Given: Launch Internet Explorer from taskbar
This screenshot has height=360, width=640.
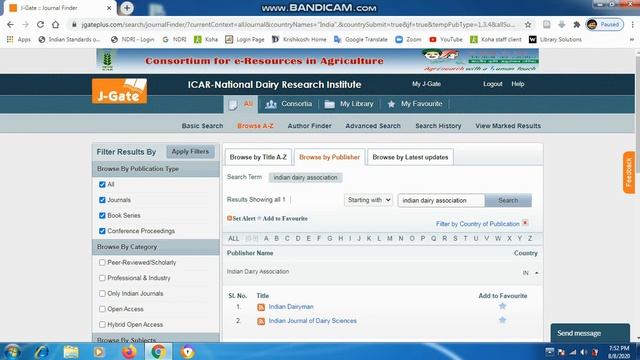Looking at the screenshot, I should pyautogui.click(x=42, y=351).
